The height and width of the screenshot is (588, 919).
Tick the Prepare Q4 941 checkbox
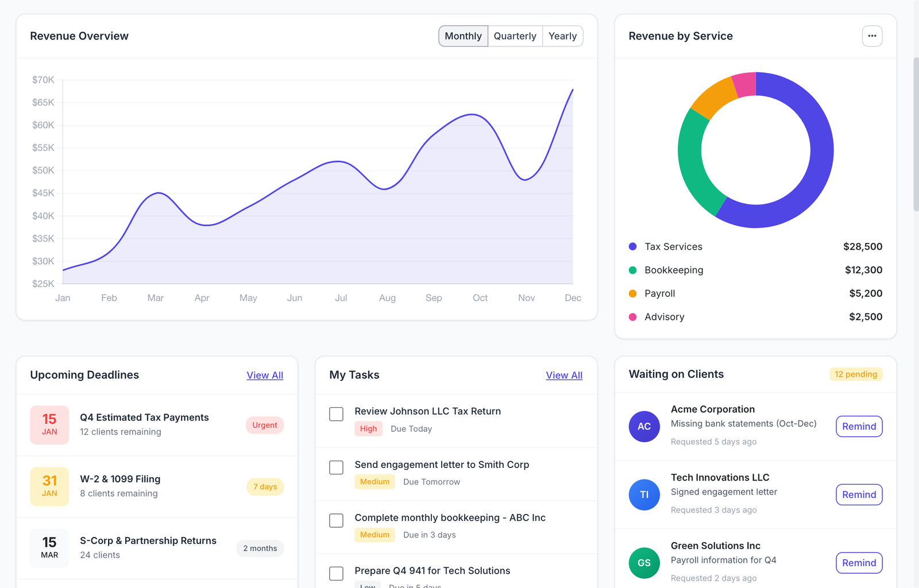(x=336, y=573)
